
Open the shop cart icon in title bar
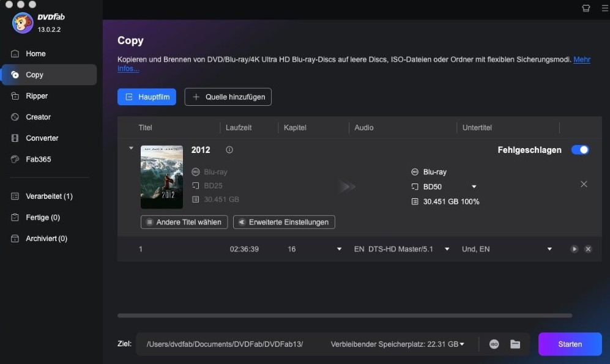click(586, 8)
